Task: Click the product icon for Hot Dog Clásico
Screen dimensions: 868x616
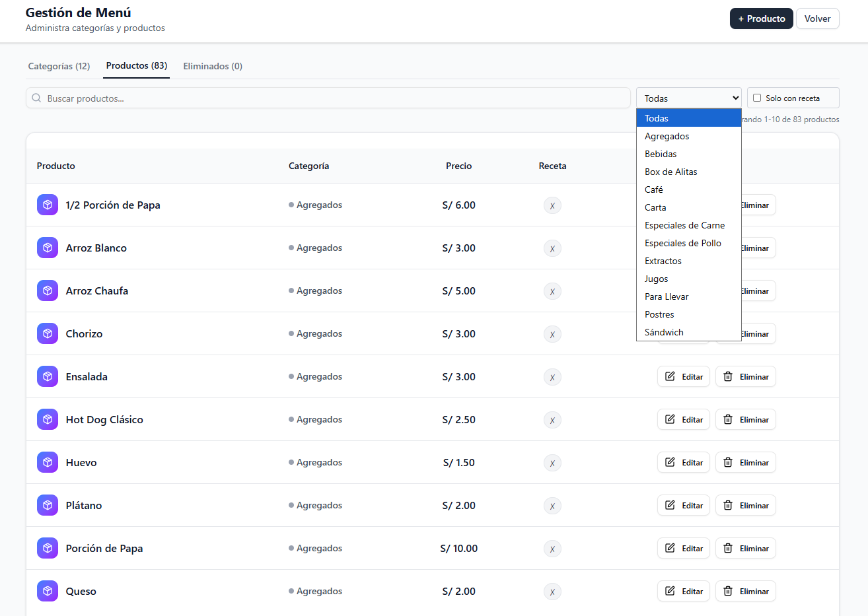Action: click(x=48, y=419)
